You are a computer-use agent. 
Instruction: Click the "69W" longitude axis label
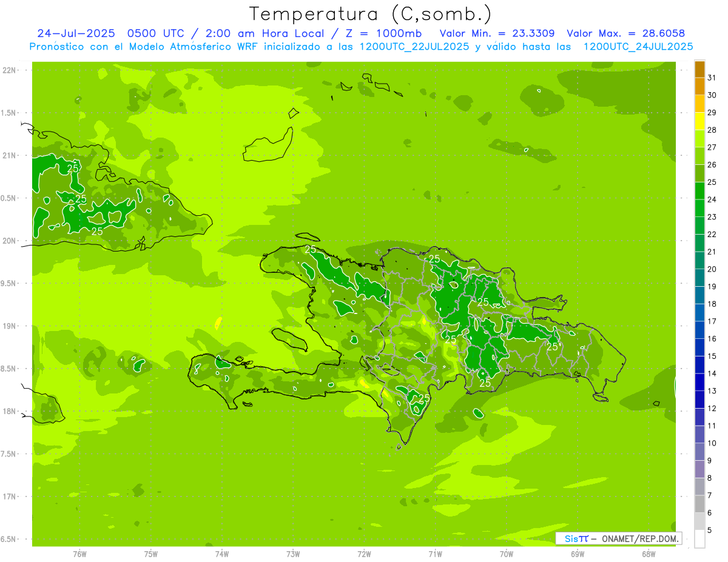578,554
